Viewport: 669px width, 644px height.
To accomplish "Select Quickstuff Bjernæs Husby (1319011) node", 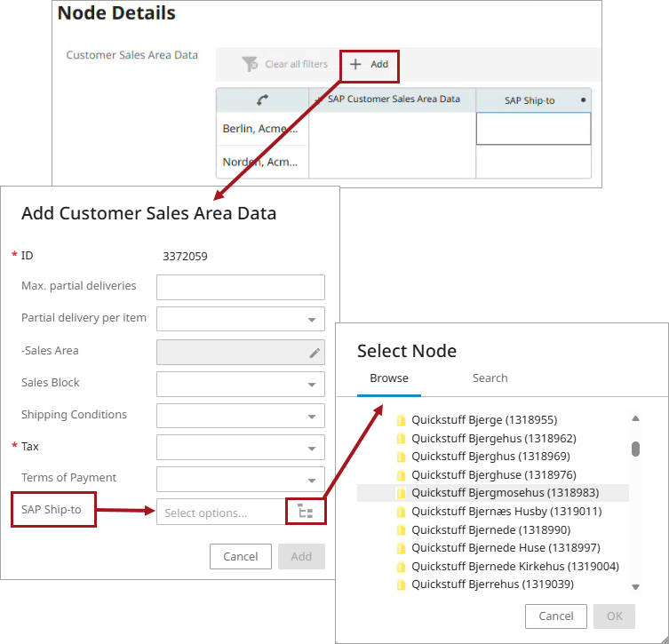I will [506, 512].
